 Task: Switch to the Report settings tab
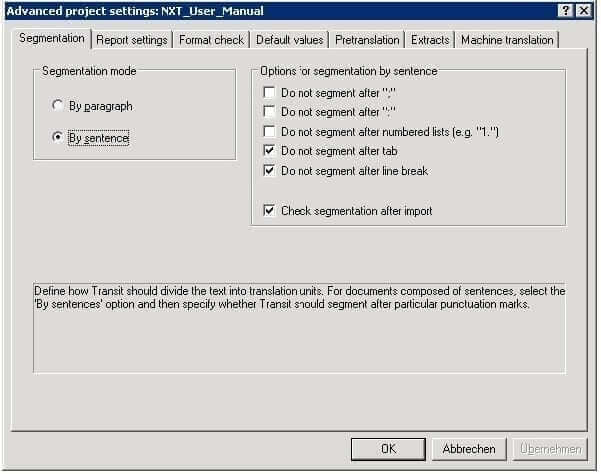132,40
